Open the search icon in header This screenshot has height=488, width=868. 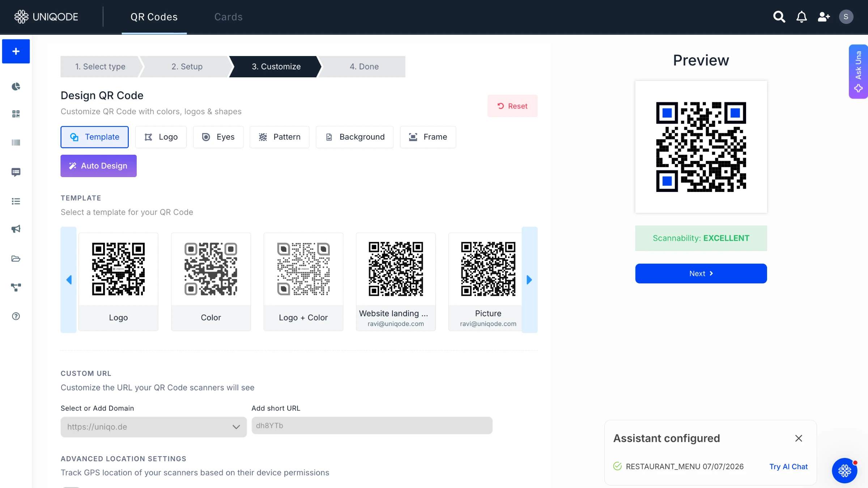tap(779, 17)
